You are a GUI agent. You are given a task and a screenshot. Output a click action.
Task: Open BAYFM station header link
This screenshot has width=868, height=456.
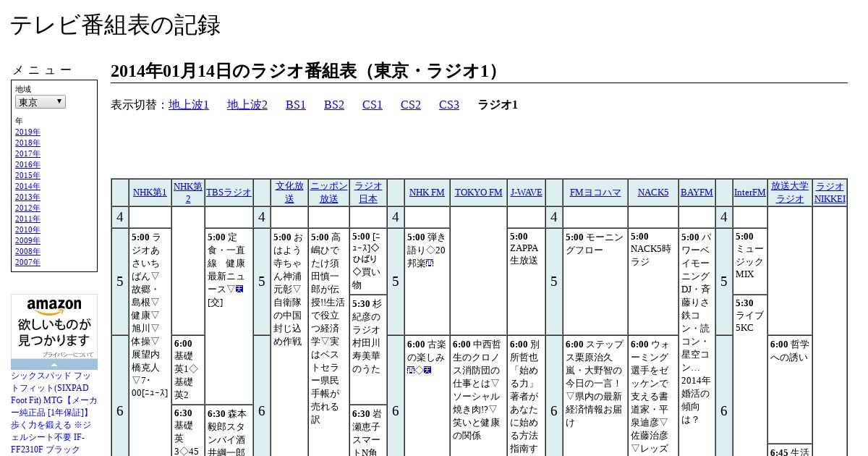coord(697,193)
